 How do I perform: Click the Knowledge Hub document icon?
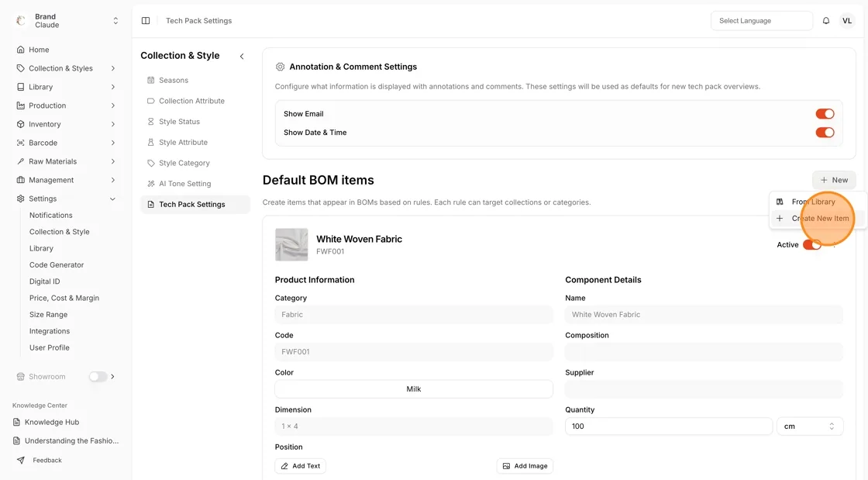(16, 422)
